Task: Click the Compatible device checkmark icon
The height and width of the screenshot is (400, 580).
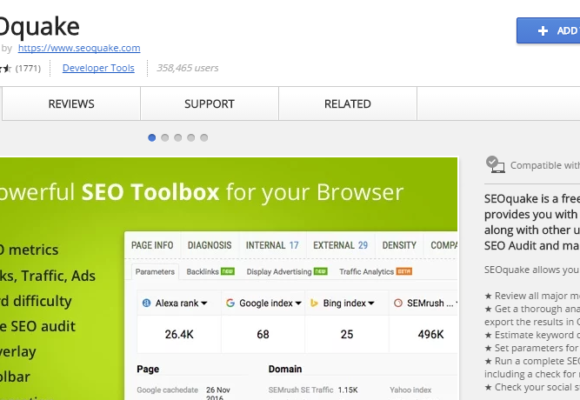Action: click(x=495, y=164)
